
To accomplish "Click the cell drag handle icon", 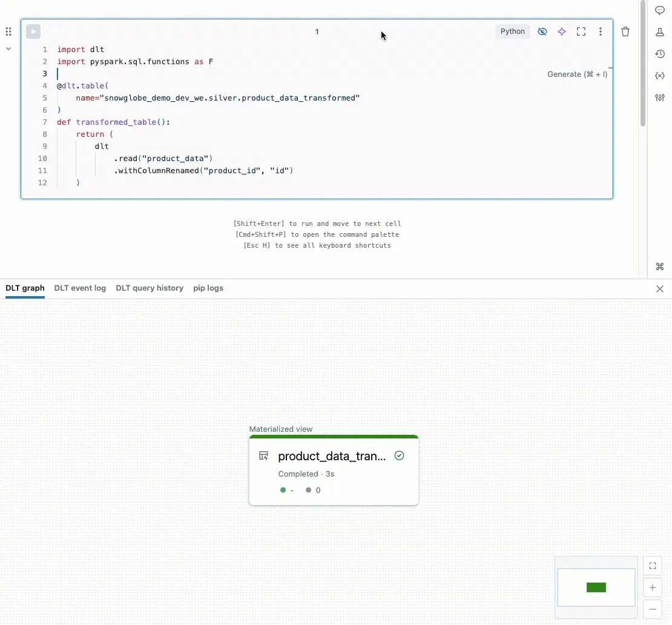I will tap(8, 31).
